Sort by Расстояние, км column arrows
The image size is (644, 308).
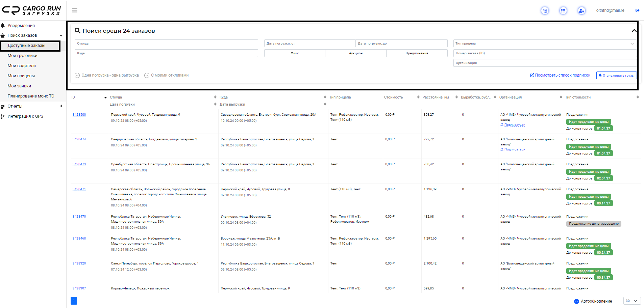coord(456,97)
